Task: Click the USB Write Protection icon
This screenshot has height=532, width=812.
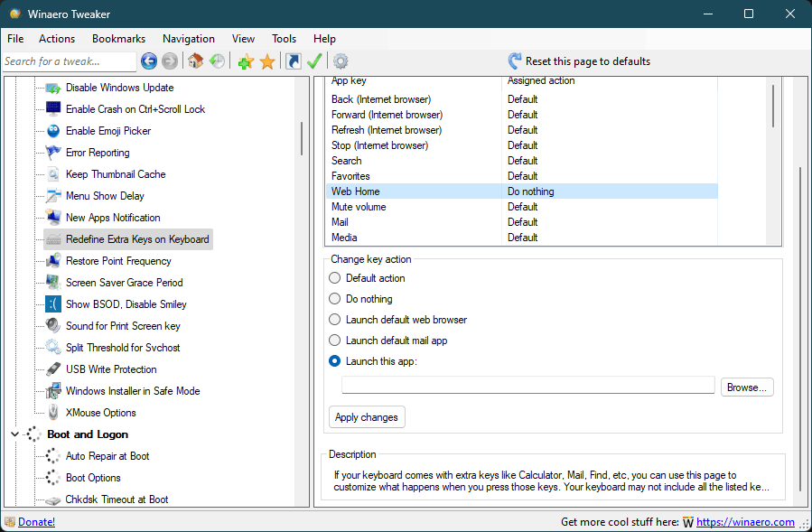Action: tap(52, 369)
